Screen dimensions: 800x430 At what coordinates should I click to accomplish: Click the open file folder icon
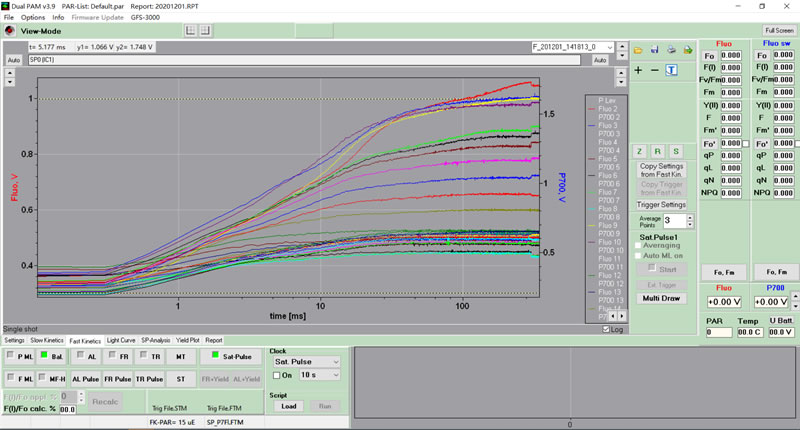click(x=638, y=49)
